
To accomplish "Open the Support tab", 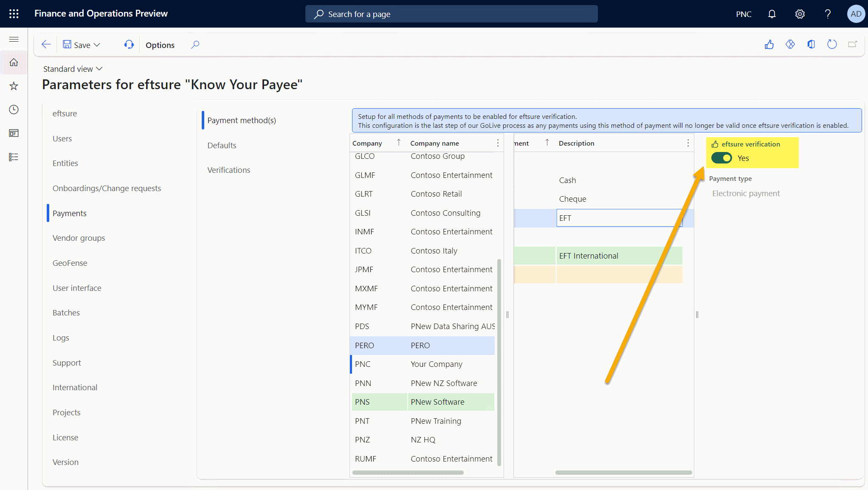I will click(x=67, y=363).
